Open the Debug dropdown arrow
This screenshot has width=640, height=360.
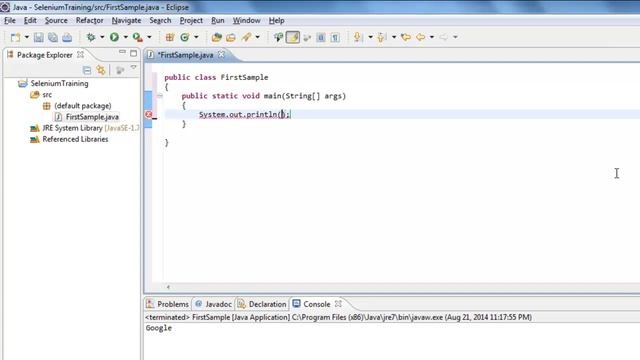click(x=102, y=38)
